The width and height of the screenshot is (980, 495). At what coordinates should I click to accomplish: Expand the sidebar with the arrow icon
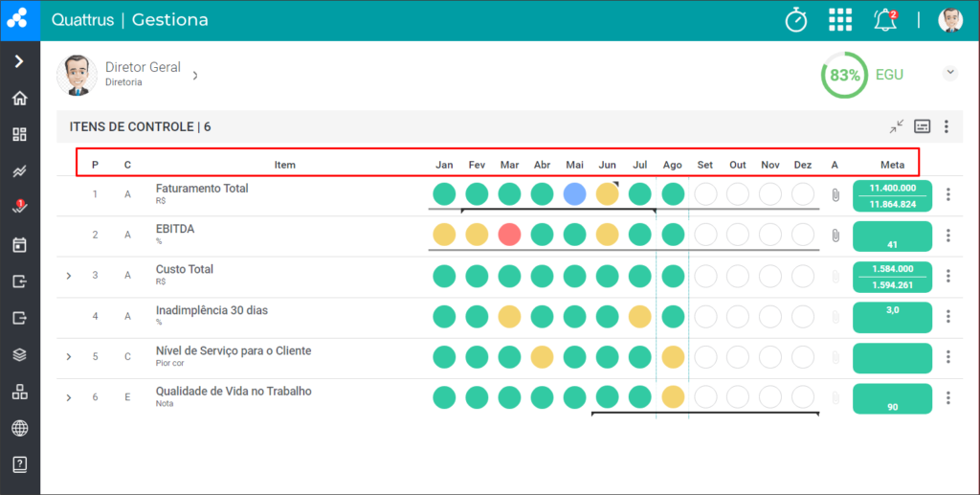(x=19, y=60)
